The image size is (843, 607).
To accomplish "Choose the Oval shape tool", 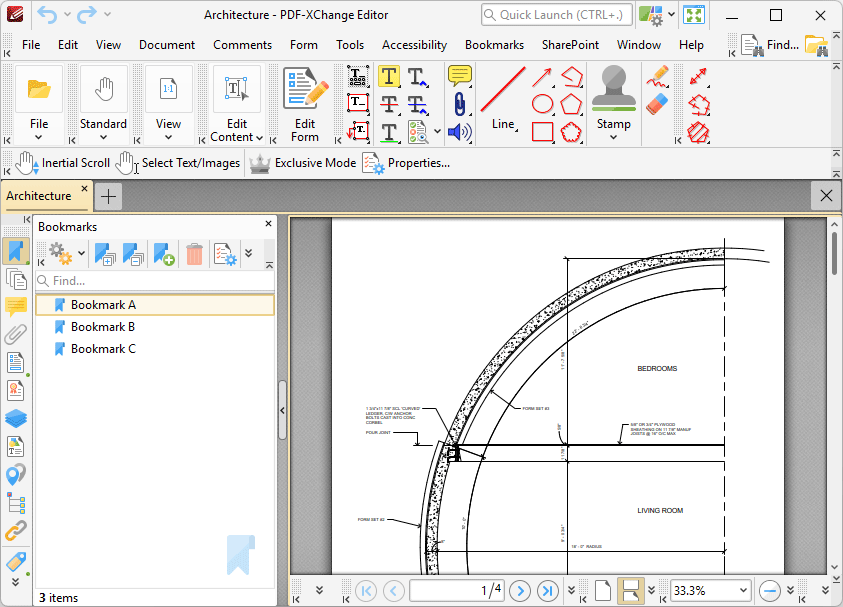I will coord(542,104).
